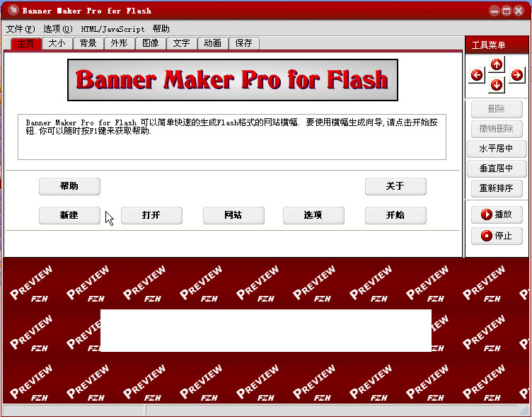532x417 pixels.
Task: Click the 删除 button in tool panel
Action: tap(497, 109)
